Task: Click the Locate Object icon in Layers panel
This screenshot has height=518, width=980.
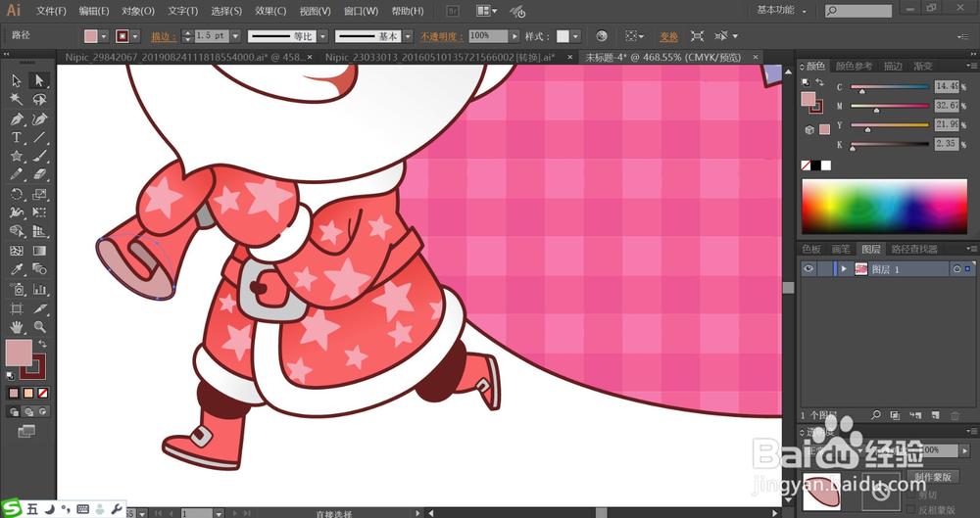Action: coord(876,415)
